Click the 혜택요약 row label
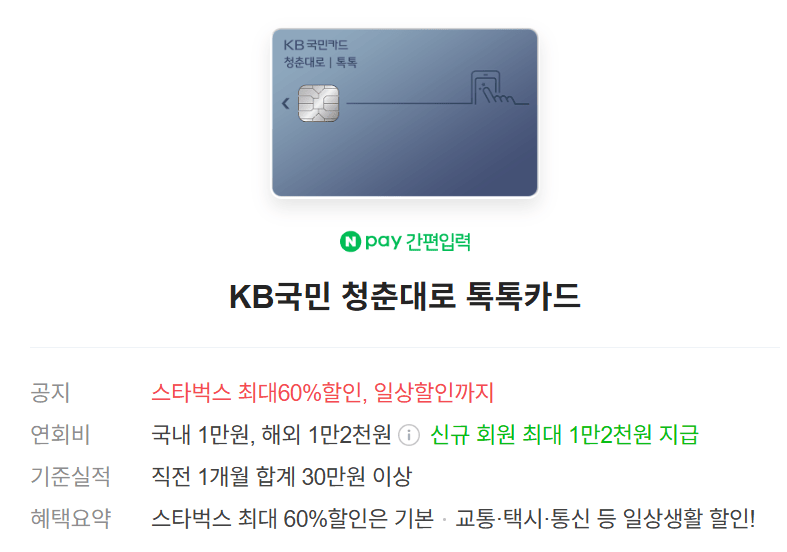787x552 pixels. click(70, 518)
